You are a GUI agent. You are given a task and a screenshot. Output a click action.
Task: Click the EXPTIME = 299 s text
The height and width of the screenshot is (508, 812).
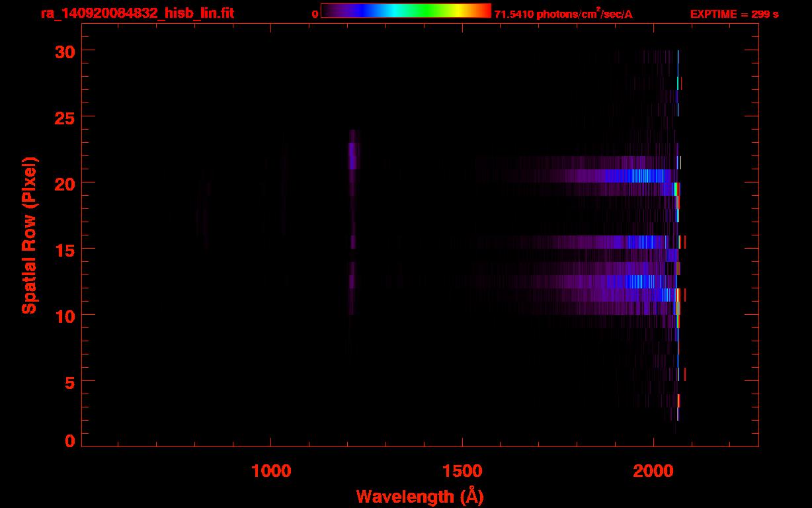[x=734, y=14]
